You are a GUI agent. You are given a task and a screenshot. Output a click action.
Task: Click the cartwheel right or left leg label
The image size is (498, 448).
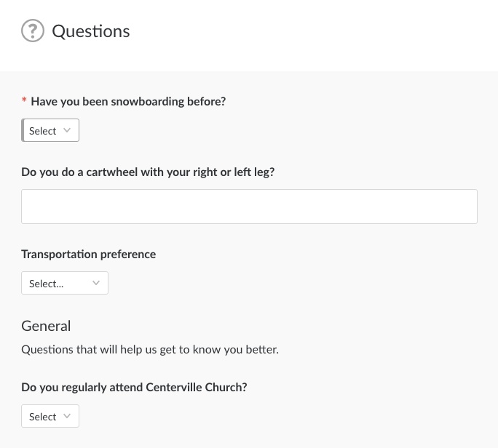pos(148,172)
